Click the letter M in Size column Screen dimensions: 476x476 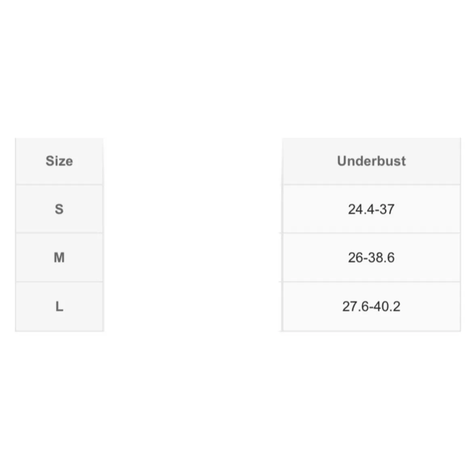pos(59,258)
